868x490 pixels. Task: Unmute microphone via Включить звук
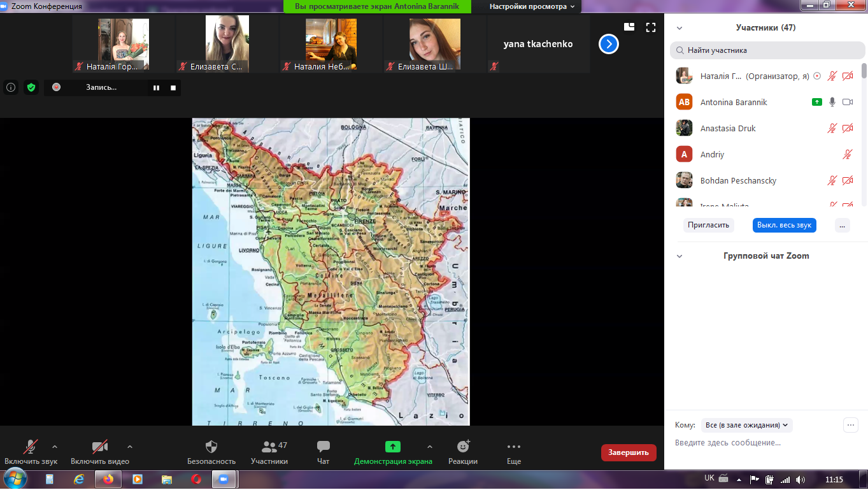31,452
